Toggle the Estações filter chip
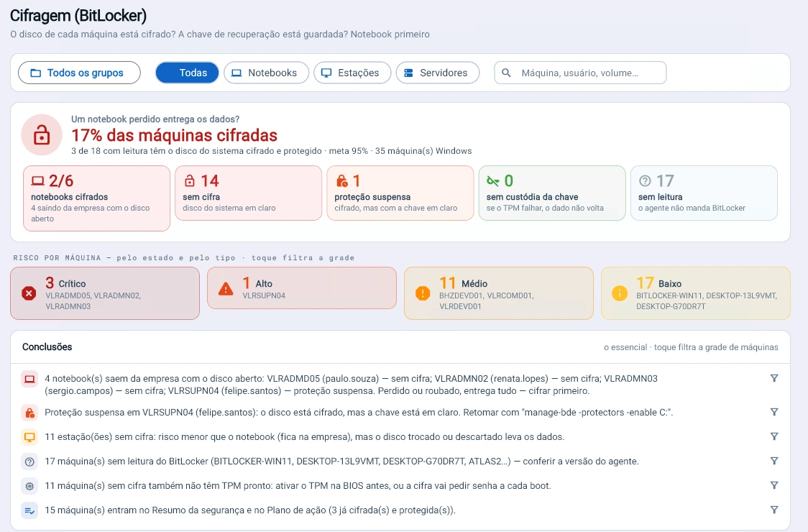Viewport: 808px width, 532px height. pyautogui.click(x=352, y=73)
